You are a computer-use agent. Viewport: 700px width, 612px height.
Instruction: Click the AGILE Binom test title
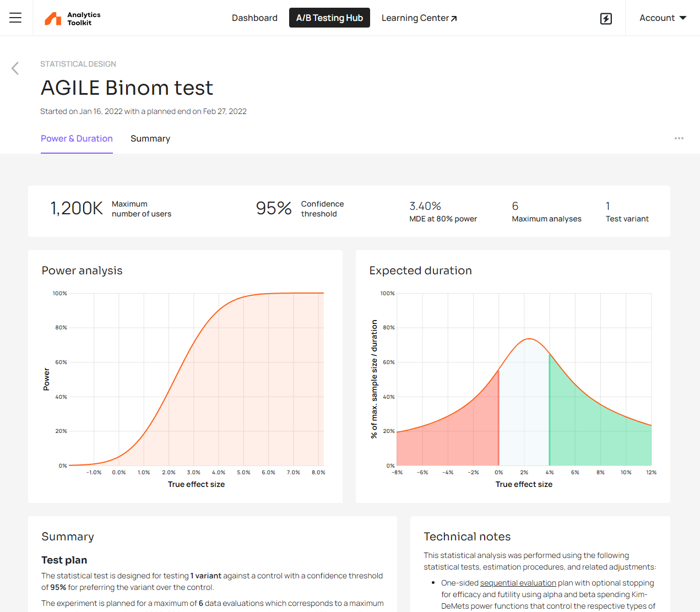pyautogui.click(x=127, y=88)
